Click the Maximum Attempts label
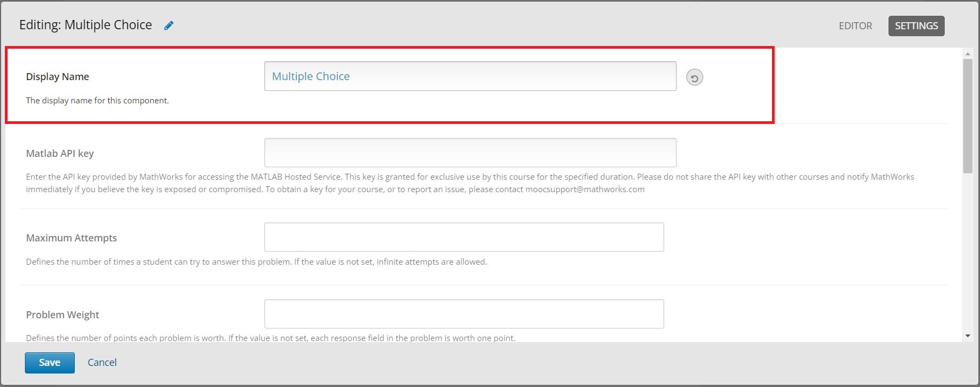 click(72, 238)
